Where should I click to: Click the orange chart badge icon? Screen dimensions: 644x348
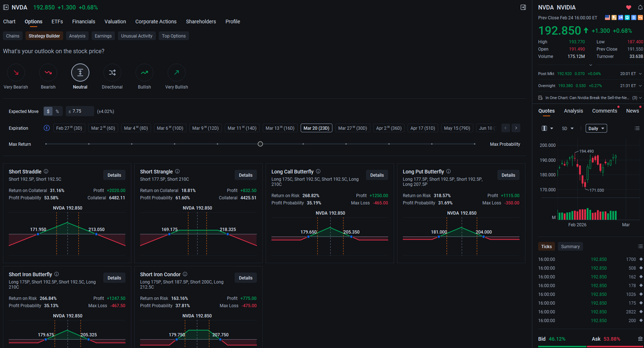tap(640, 17)
